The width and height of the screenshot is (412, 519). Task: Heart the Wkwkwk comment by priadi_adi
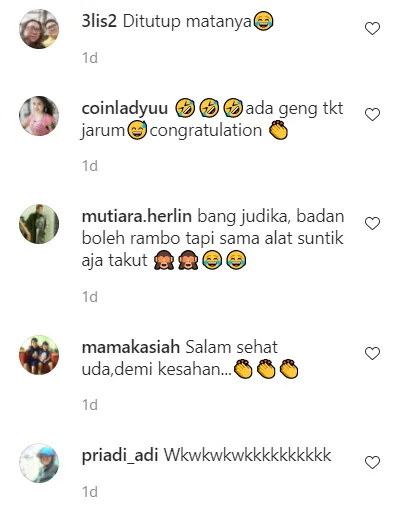(372, 462)
